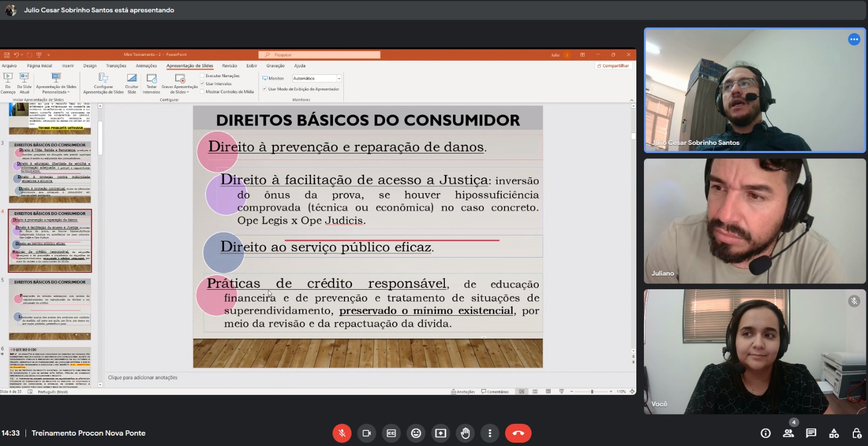This screenshot has height=446, width=868.
Task: Uncheck the Usar Intervalos checkbox
Action: [x=202, y=84]
